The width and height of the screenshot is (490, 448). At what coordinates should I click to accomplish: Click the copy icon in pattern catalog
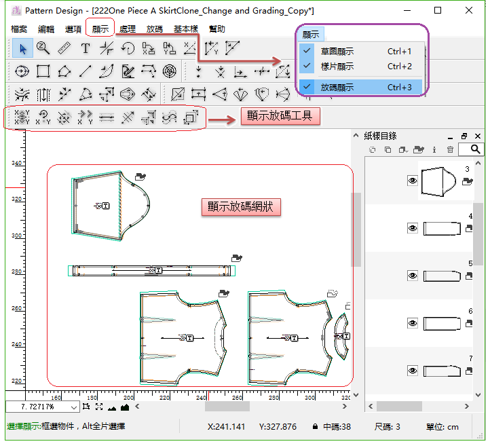(388, 150)
